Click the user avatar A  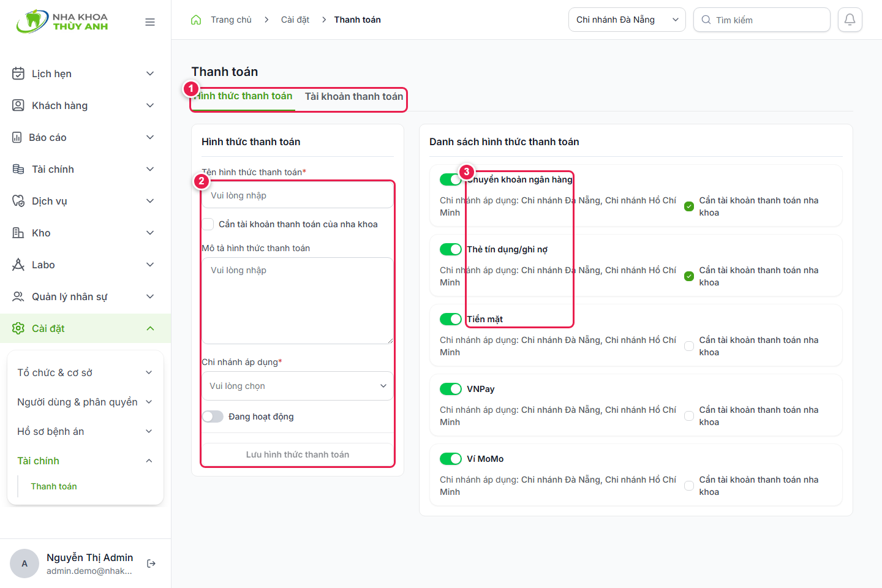coord(24,563)
